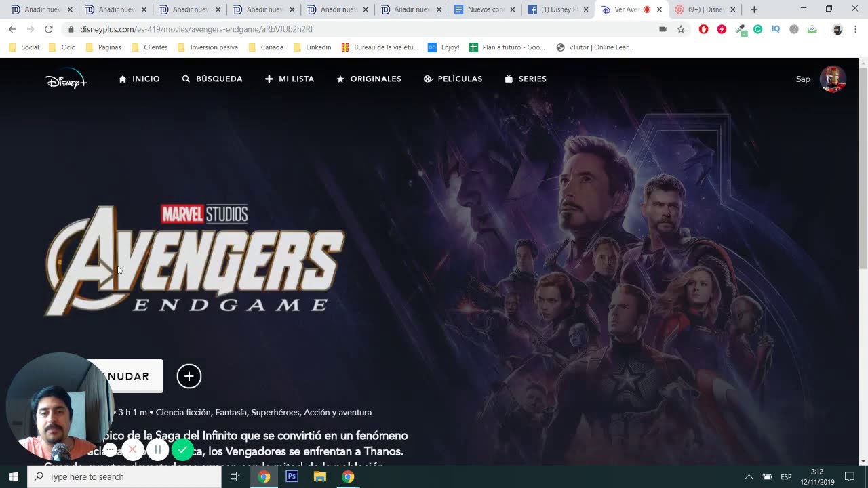Open Paginas bookmarks folder
This screenshot has height=488, width=868.
(102, 47)
